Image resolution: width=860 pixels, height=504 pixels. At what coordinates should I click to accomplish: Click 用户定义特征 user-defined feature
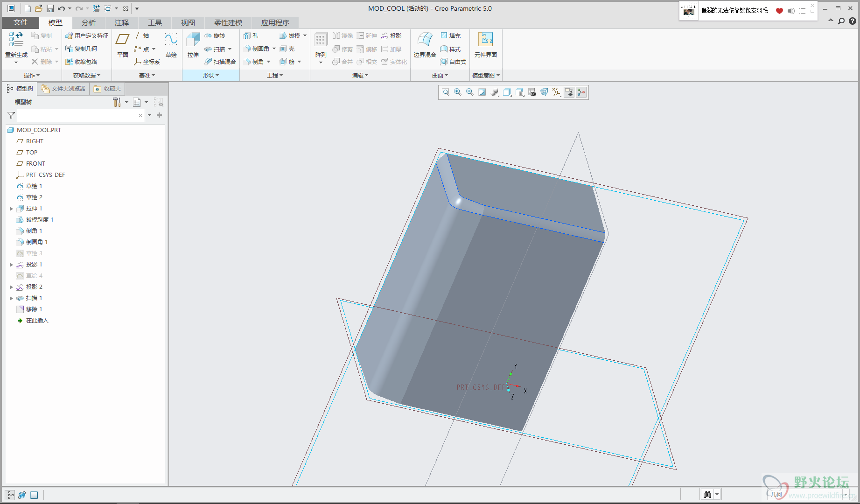[87, 35]
